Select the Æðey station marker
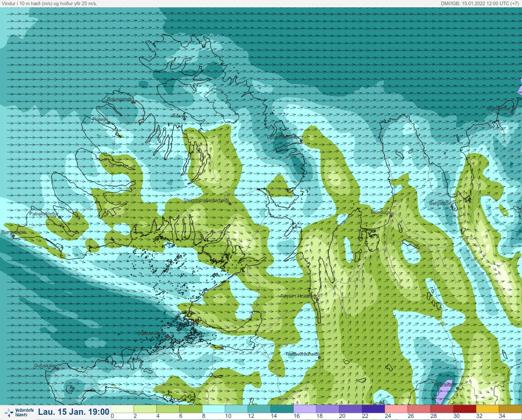The image size is (522, 420). [184, 119]
